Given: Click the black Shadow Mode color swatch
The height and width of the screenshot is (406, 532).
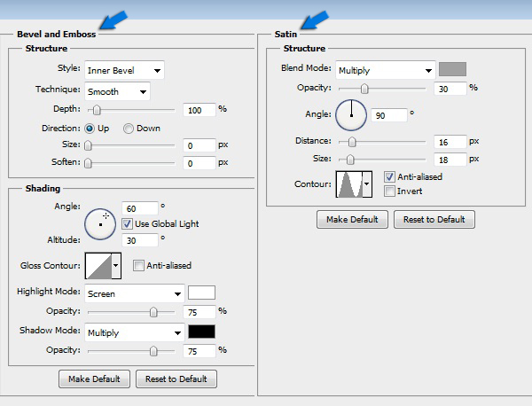Looking at the screenshot, I should (x=201, y=332).
